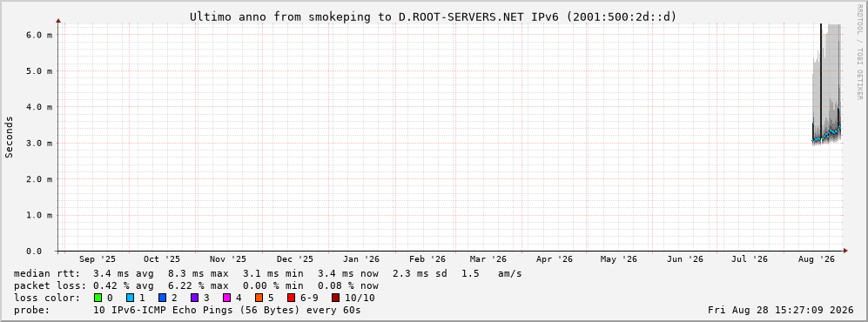
Task: Click the dark red 10/10 loss swatch
Action: [x=335, y=298]
